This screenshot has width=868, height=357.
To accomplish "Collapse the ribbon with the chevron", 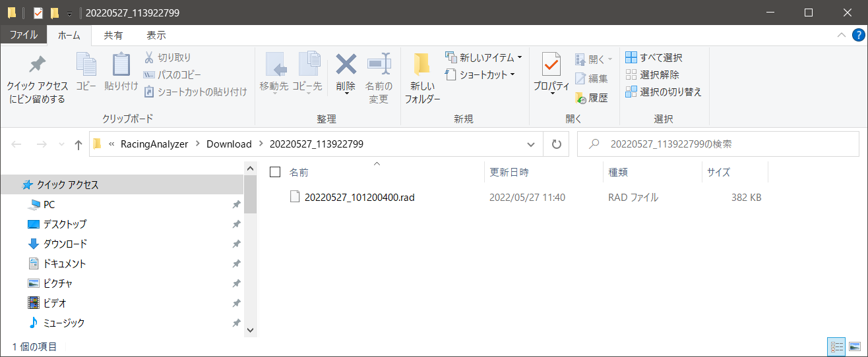I will (841, 35).
